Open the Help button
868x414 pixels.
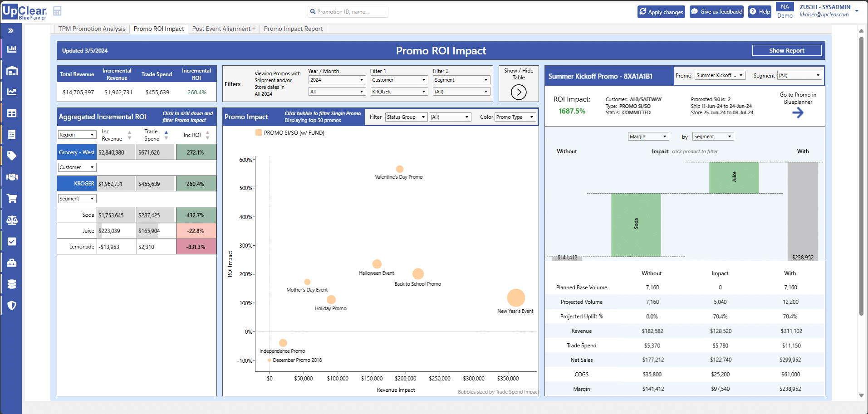pyautogui.click(x=760, y=12)
